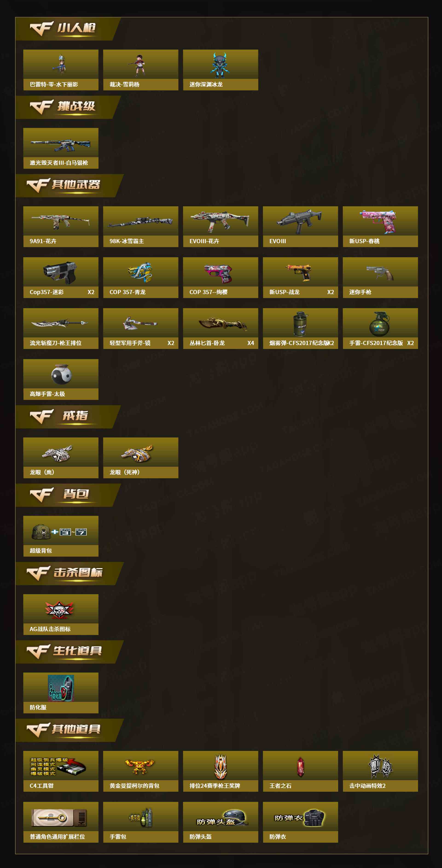This screenshot has height=868, width=442.
Task: Open the 激光毁灭者III-白马银枪 weapon card
Action: (61, 148)
